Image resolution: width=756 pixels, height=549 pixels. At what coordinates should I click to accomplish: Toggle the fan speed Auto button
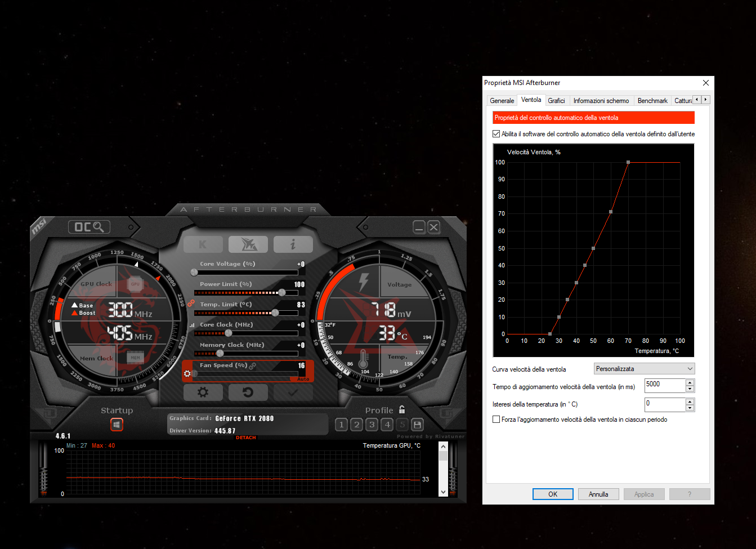303,379
